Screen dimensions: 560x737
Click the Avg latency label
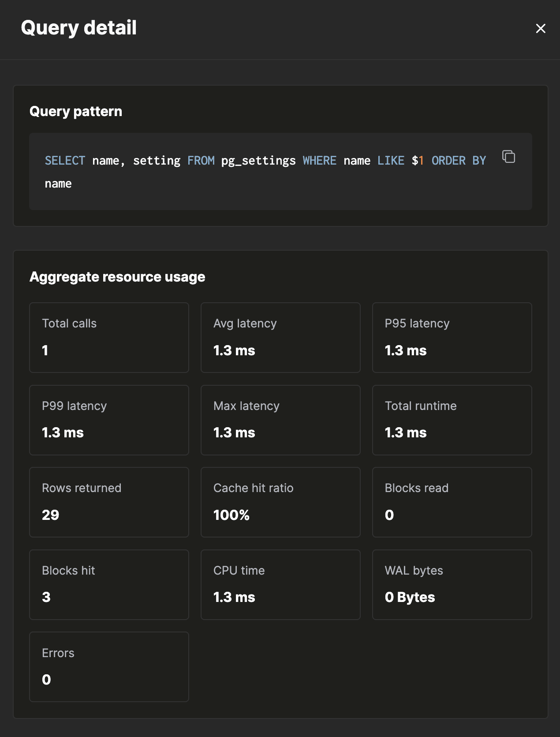click(245, 323)
